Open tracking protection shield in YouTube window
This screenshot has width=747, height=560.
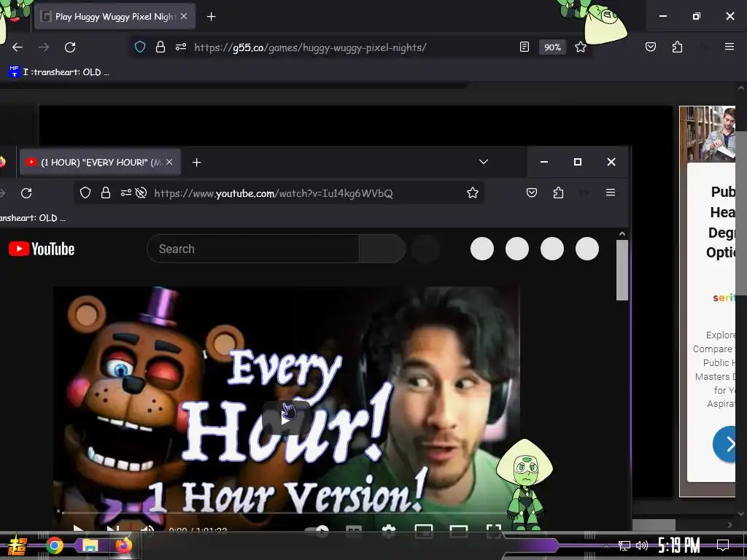(85, 192)
